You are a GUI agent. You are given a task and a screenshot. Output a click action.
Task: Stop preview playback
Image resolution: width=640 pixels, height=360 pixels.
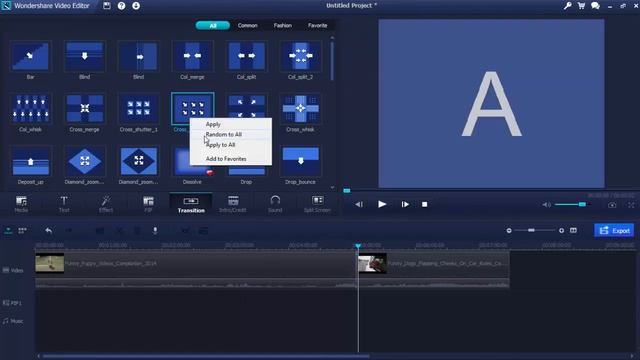tap(424, 204)
